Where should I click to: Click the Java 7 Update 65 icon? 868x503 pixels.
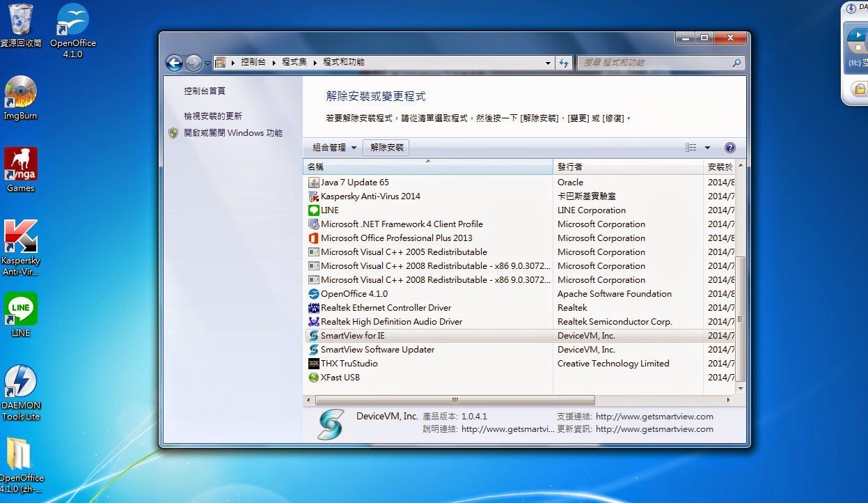(x=313, y=183)
